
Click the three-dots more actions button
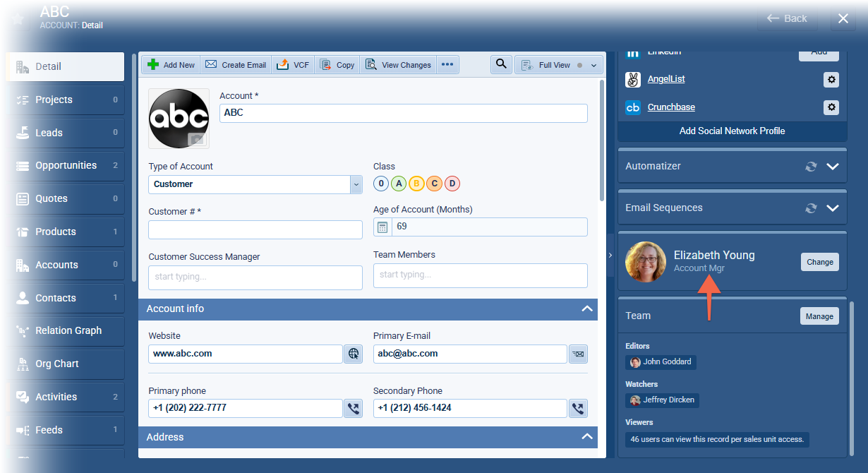coord(447,64)
